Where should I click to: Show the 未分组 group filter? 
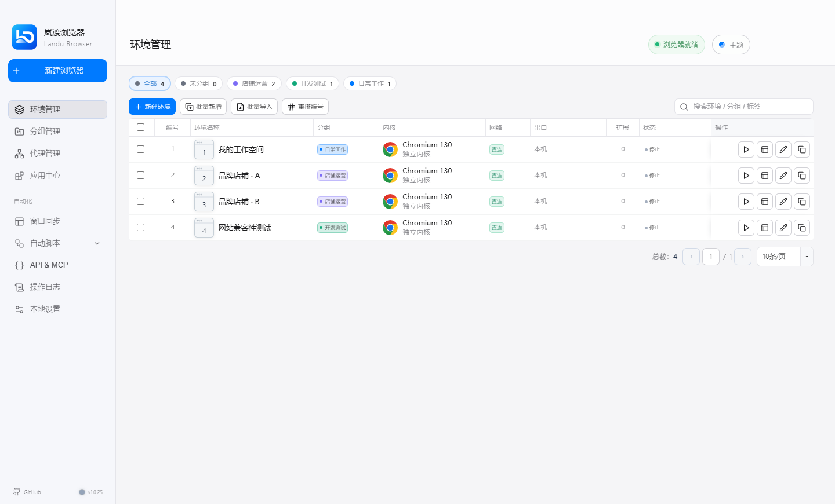[x=199, y=83]
